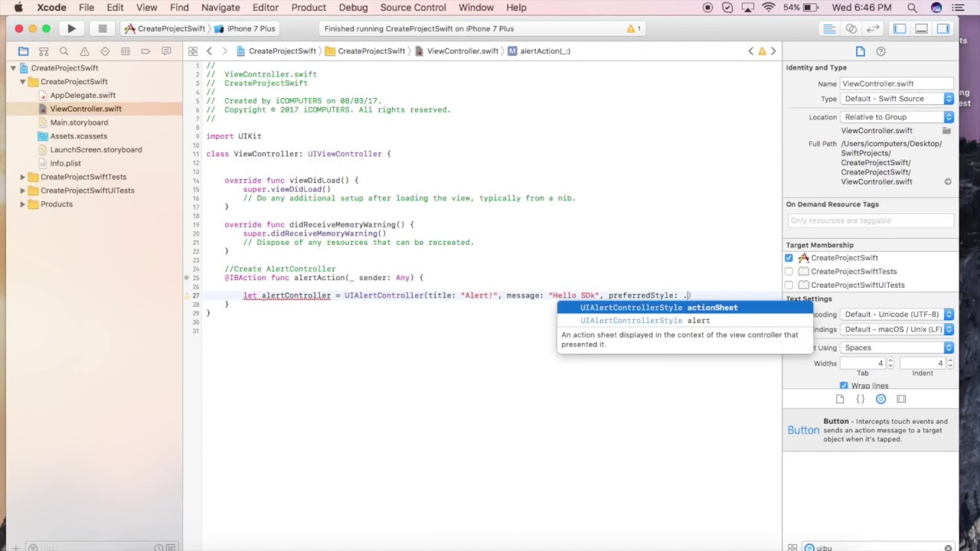This screenshot has height=551, width=980.
Task: Show the File inspector
Action: tap(860, 51)
